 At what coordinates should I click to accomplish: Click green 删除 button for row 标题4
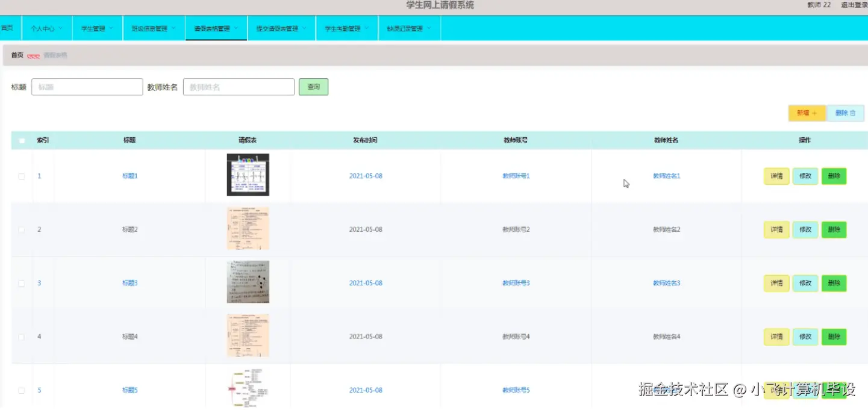tap(834, 337)
